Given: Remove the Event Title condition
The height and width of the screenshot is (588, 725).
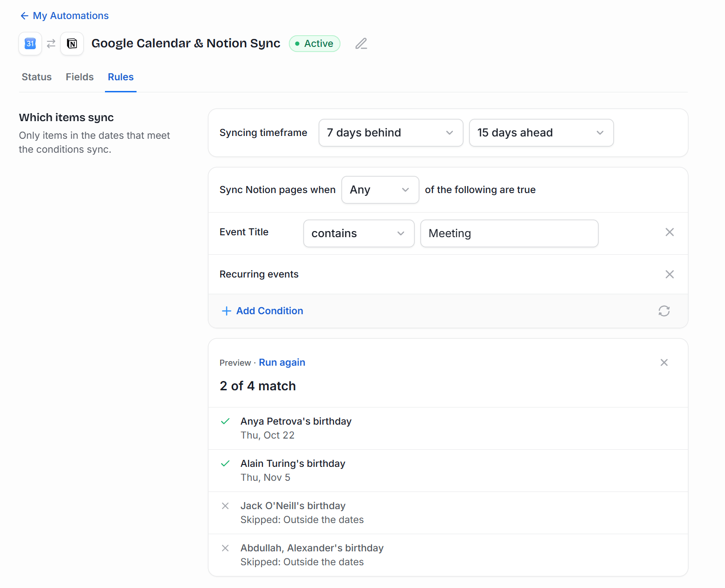Looking at the screenshot, I should pos(669,232).
